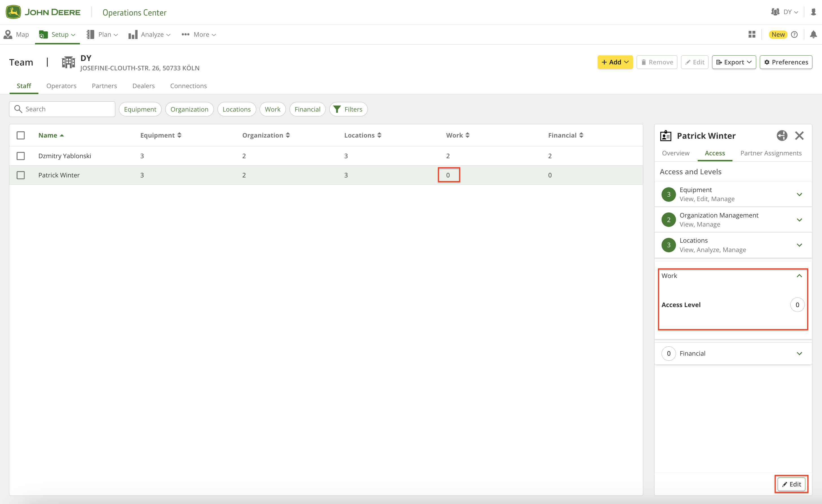Switch to the Operators tab
822x504 pixels.
[x=61, y=86]
